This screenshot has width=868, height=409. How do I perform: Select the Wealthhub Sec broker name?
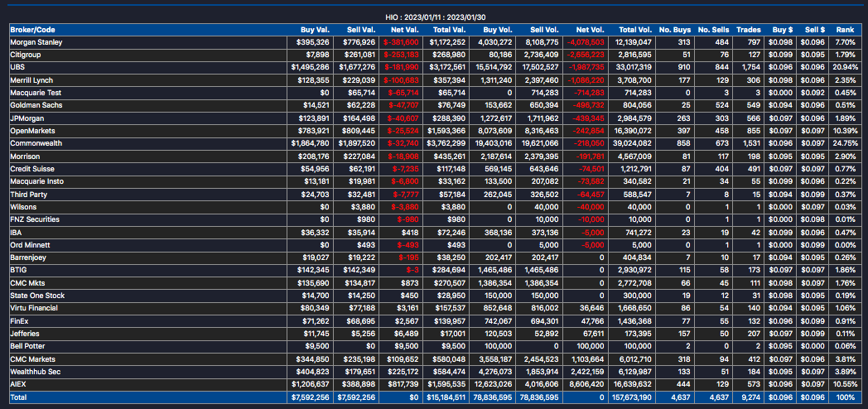[36, 372]
